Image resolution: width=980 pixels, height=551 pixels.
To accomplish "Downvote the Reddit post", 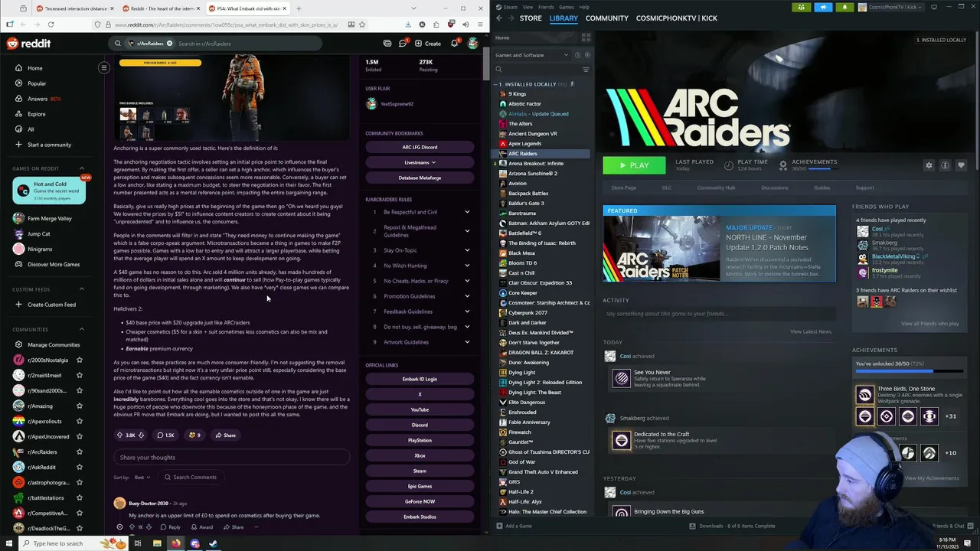I will point(141,435).
